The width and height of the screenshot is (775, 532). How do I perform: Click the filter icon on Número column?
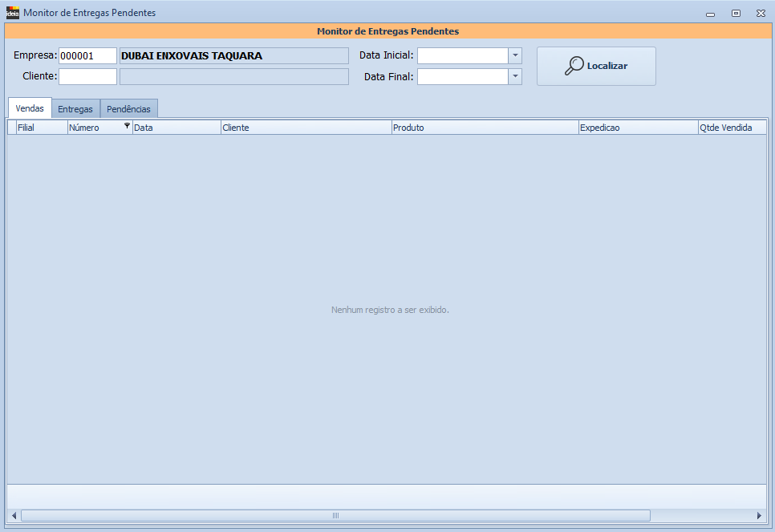[x=127, y=126]
